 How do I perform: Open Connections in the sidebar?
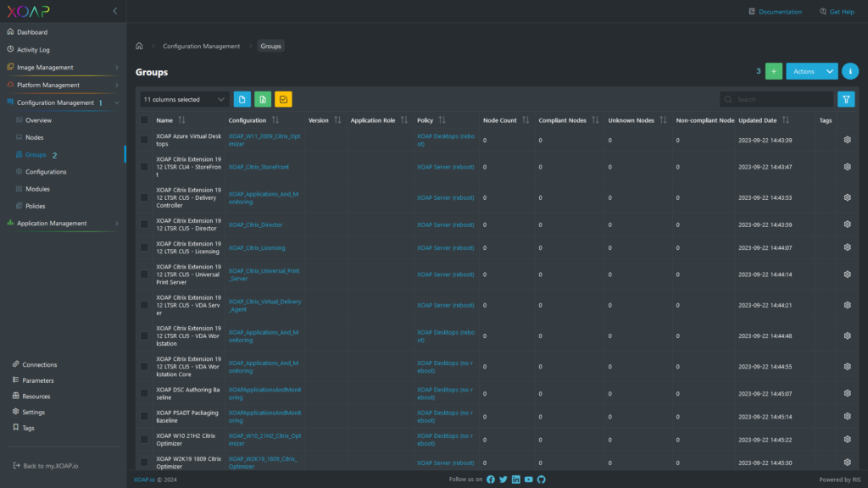35,364
